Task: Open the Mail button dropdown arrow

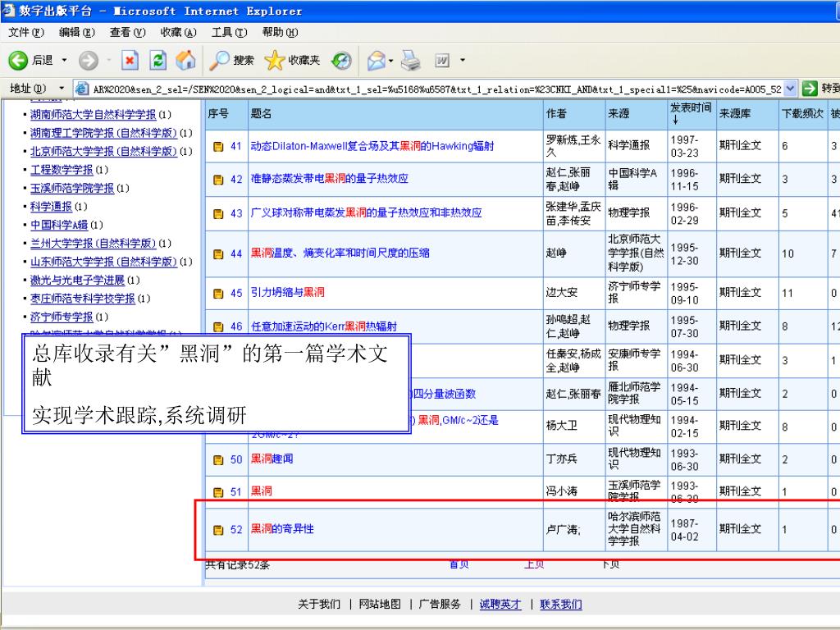Action: click(390, 61)
